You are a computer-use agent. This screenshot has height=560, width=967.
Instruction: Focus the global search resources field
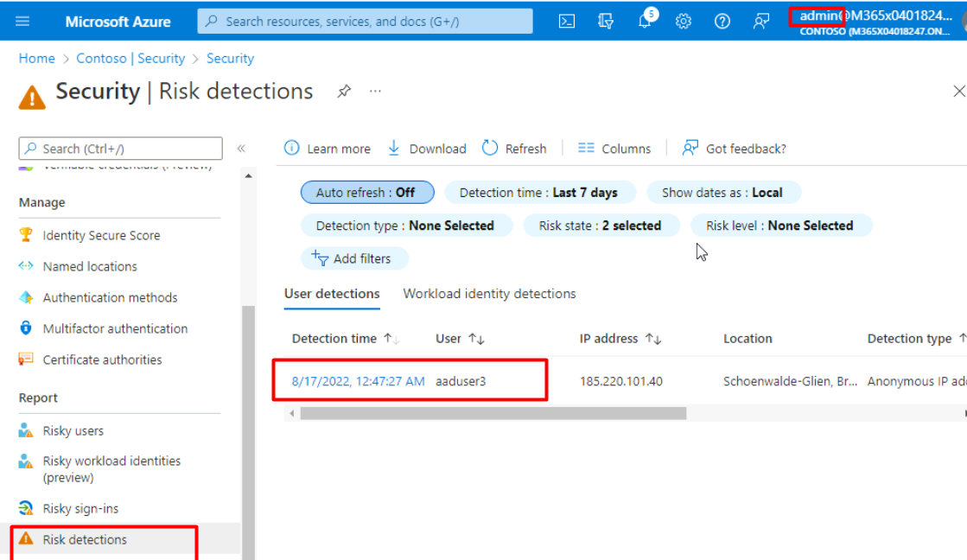click(365, 21)
